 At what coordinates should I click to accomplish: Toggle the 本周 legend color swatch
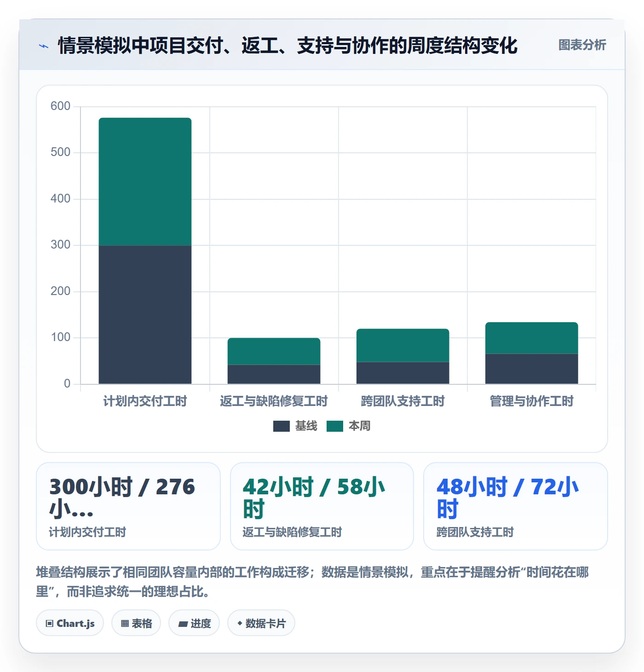click(x=335, y=426)
